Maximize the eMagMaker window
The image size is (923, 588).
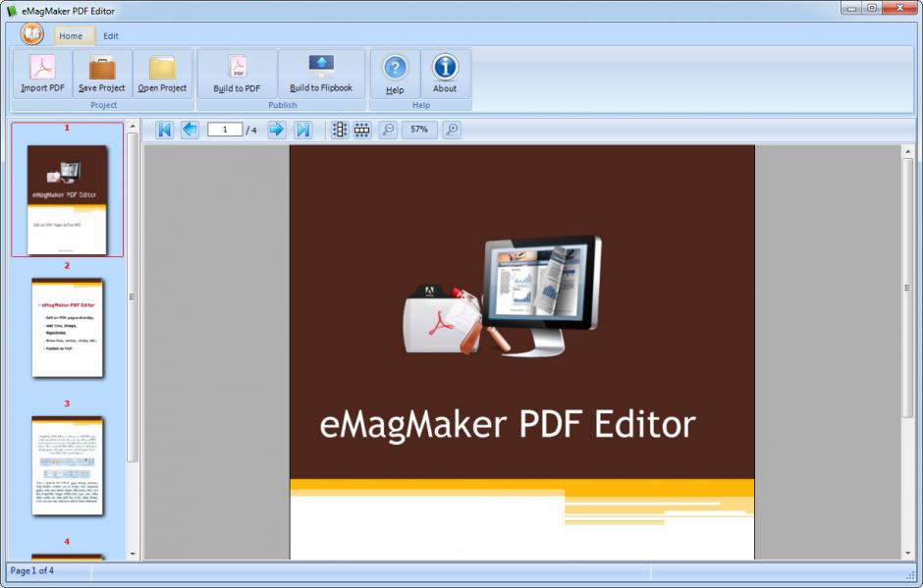click(x=872, y=8)
